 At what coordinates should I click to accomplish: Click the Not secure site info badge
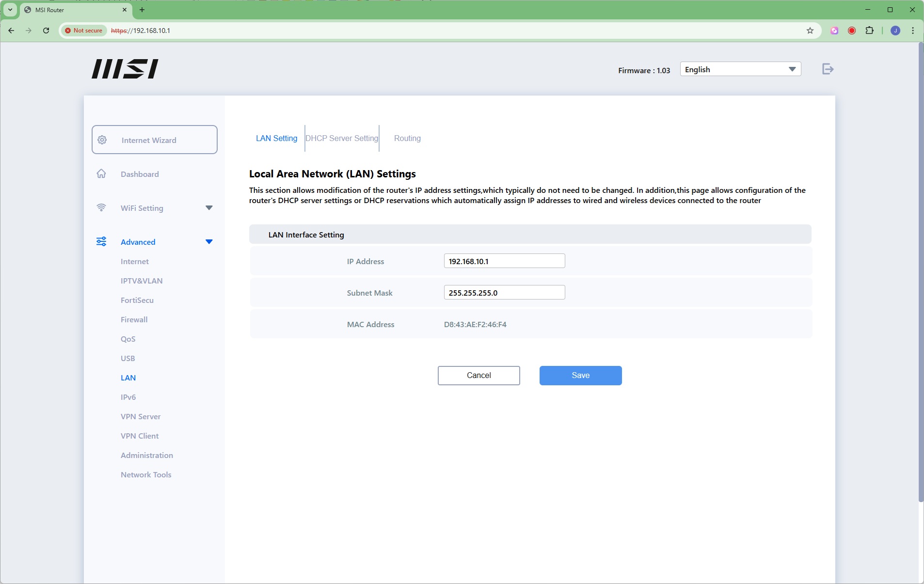84,31
